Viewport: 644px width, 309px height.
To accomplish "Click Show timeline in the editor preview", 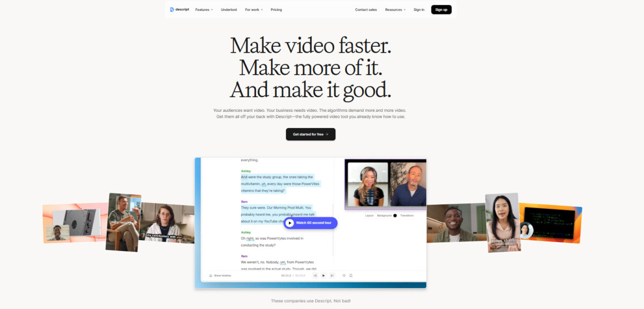I will click(220, 275).
